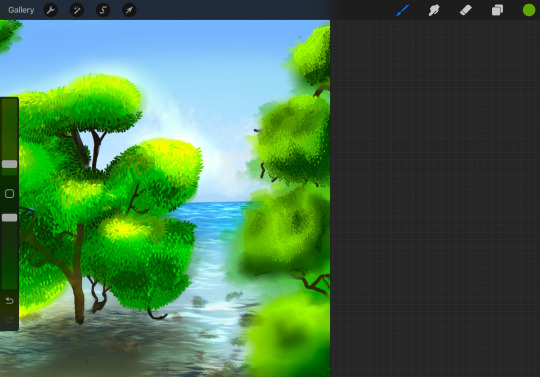Open the Actions wrench menu

pyautogui.click(x=51, y=10)
